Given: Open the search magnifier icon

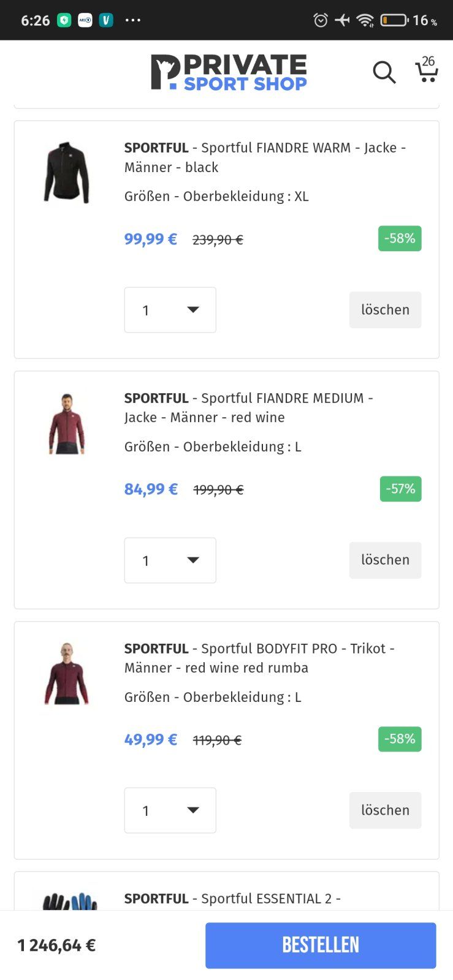Looking at the screenshot, I should click(384, 72).
